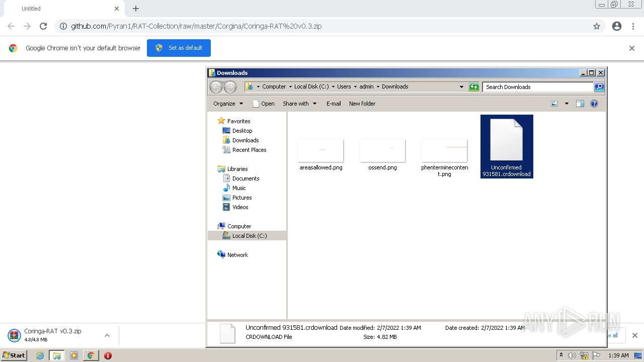
Task: Click the Search Downloads field
Action: click(x=537, y=87)
